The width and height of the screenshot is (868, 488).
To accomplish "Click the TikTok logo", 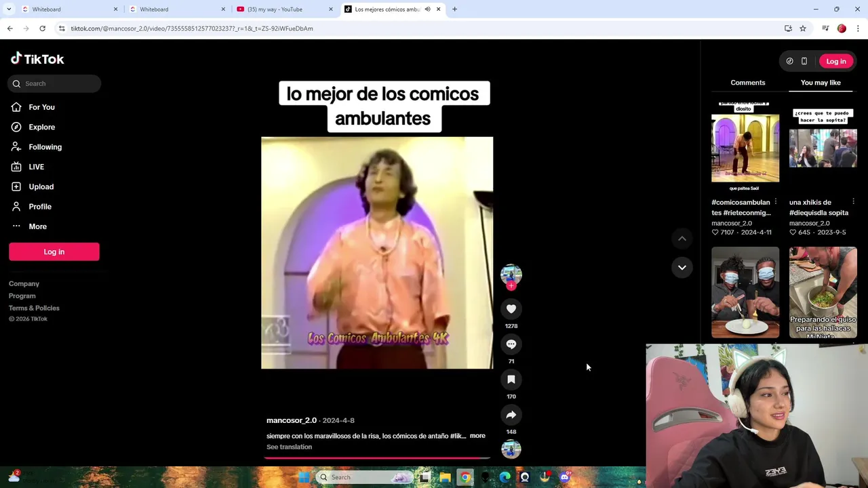I will (x=37, y=59).
